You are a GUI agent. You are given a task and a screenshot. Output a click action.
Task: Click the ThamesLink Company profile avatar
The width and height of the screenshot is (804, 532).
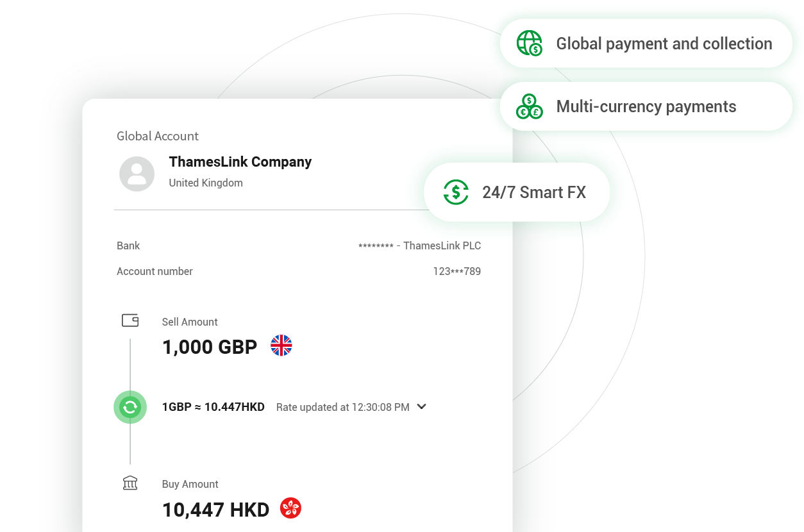tap(137, 174)
